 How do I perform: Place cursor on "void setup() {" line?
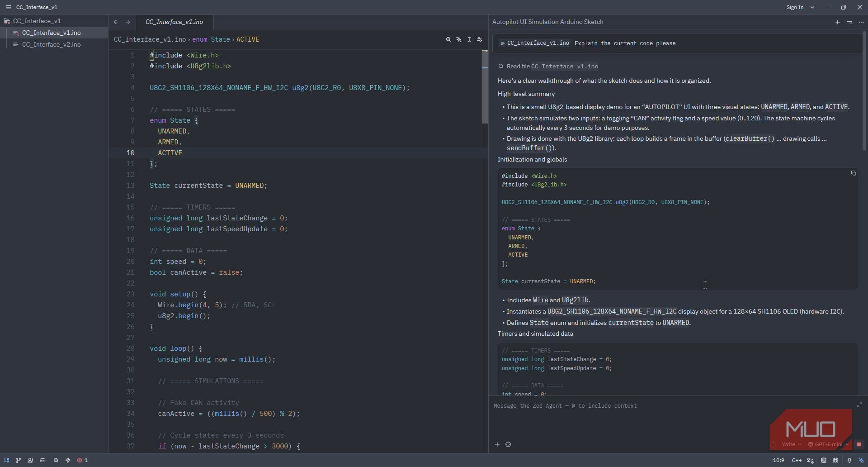178,294
